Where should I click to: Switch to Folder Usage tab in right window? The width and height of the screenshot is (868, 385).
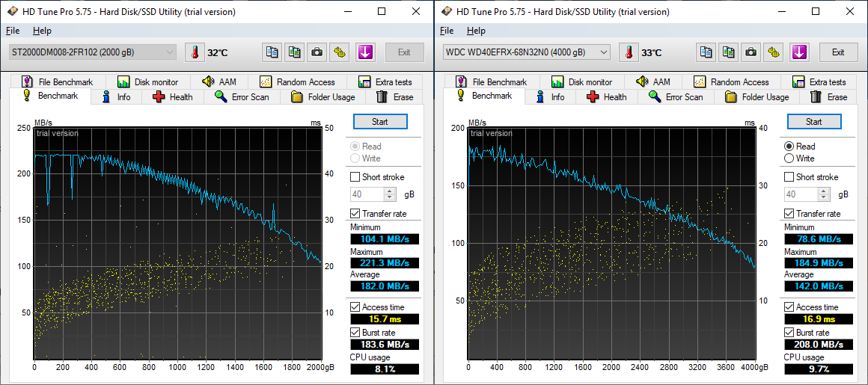pyautogui.click(x=757, y=97)
